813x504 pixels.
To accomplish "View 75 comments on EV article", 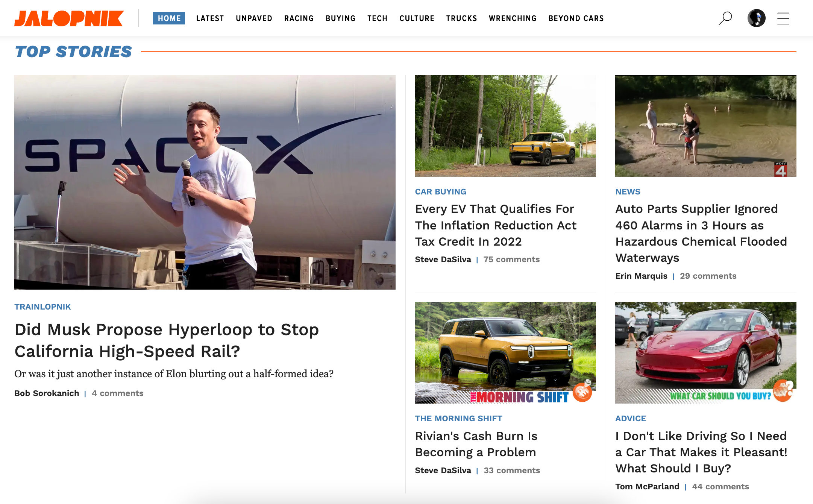I will [x=511, y=260].
